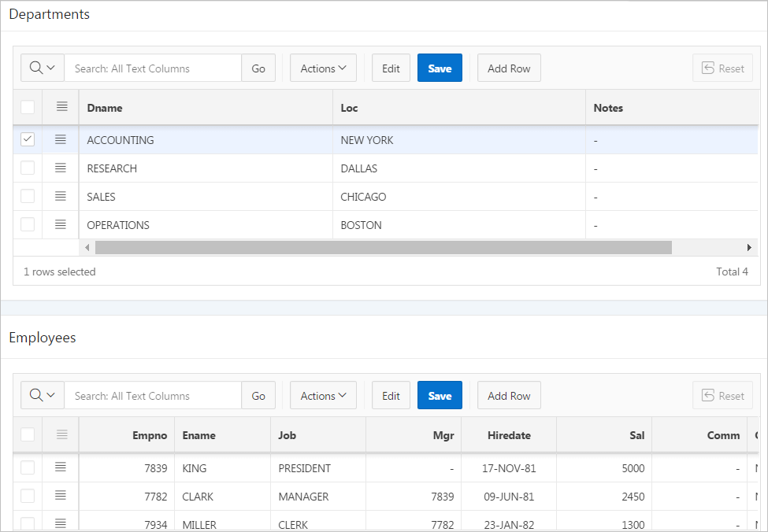Toggle select-all checkbox in Employees grid
This screenshot has width=768, height=532.
pos(28,434)
